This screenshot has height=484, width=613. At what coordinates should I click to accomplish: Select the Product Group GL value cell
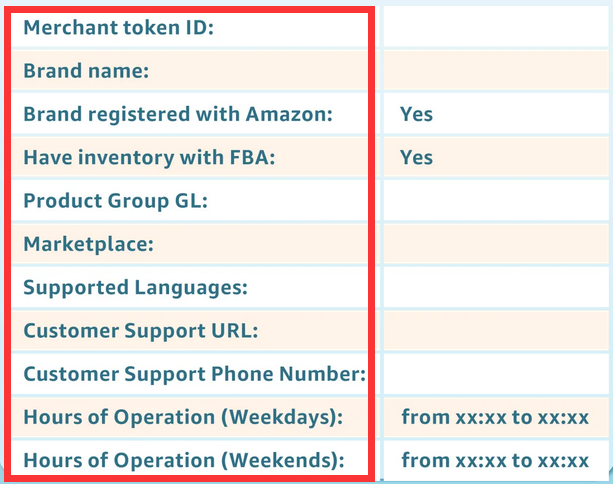pos(495,201)
